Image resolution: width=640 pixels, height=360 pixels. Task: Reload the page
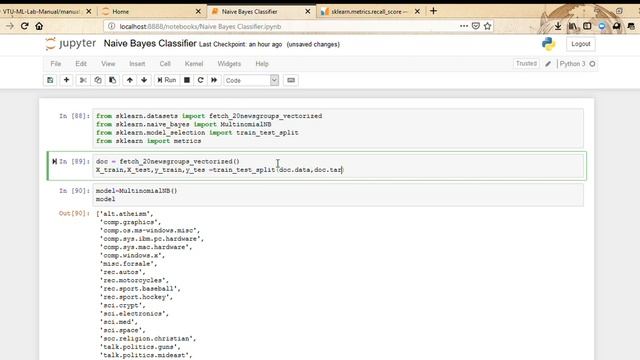pos(24,26)
